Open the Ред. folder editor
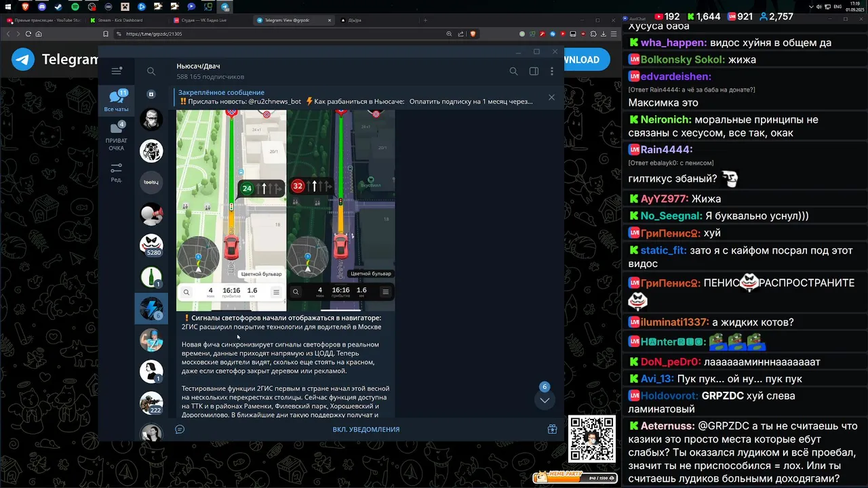Image resolution: width=868 pixels, height=488 pixels. point(116,172)
